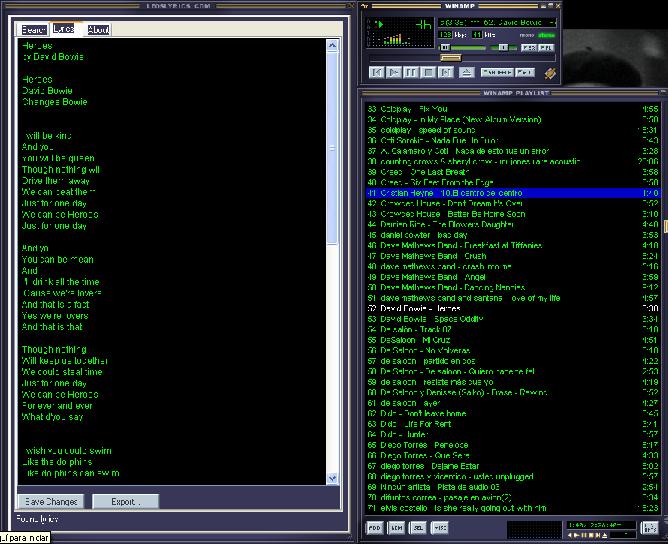668x545 pixels.
Task: Click the mini eject button in playlist window
Action: 605,535
